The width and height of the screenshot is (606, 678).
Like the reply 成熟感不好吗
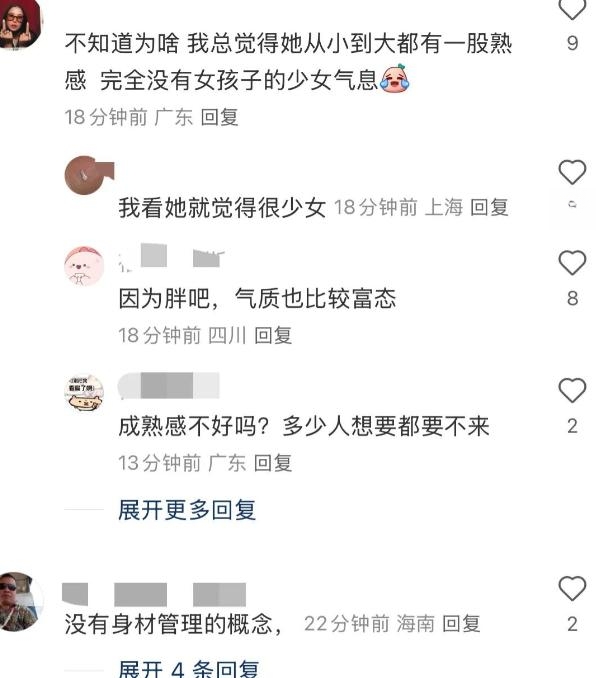pyautogui.click(x=572, y=390)
